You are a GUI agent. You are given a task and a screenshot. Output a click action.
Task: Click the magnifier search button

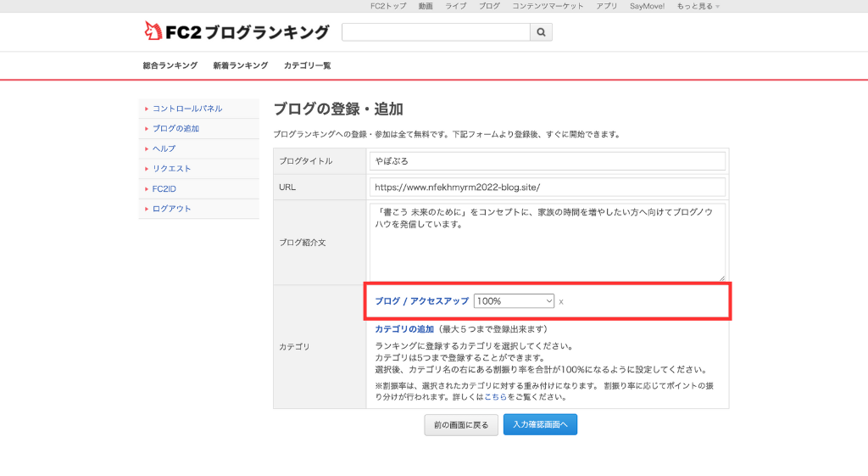541,32
